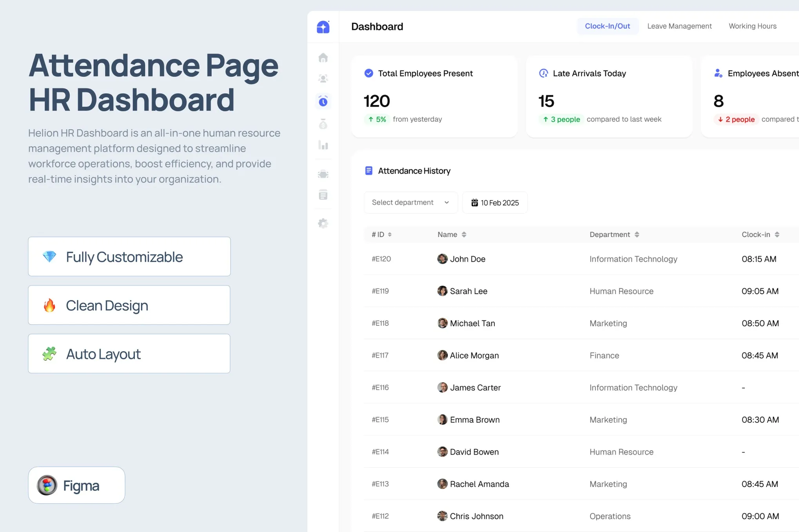
Task: Click the Figma badge button
Action: (x=76, y=485)
